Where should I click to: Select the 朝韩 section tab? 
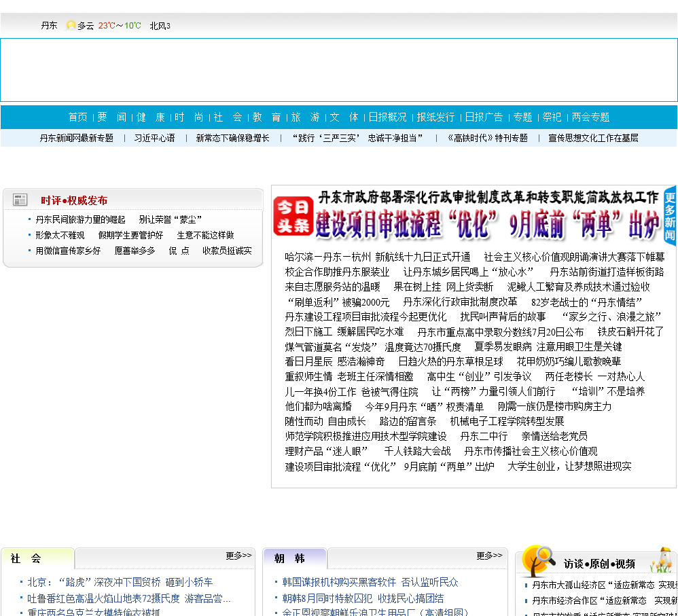tap(295, 558)
